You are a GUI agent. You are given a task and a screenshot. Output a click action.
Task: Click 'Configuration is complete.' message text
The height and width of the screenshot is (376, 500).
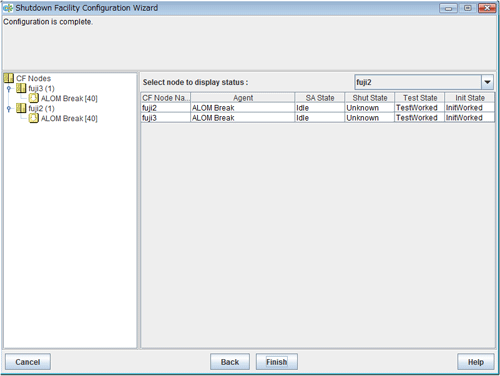[x=48, y=22]
